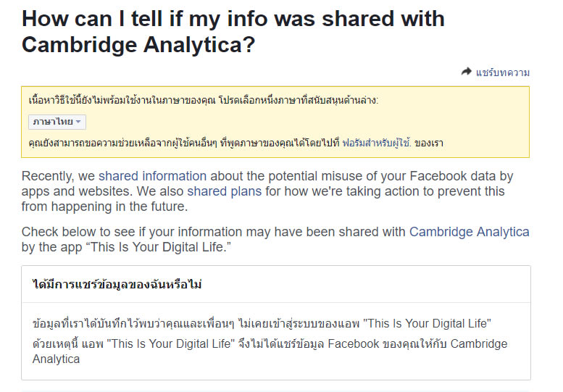The width and height of the screenshot is (563, 392).
Task: Click the page heading about Cambridge Analytica
Action: (233, 31)
